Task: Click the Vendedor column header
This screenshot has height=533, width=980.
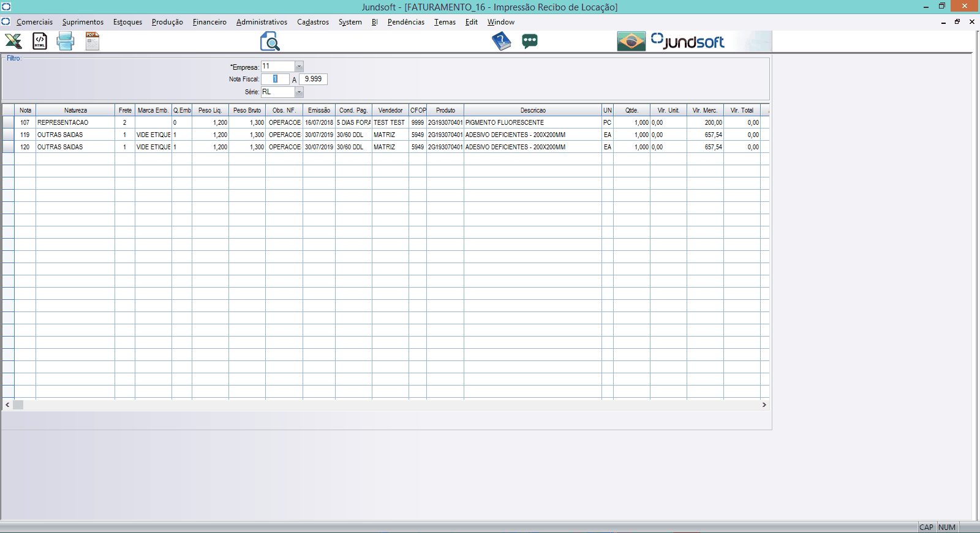Action: (390, 110)
